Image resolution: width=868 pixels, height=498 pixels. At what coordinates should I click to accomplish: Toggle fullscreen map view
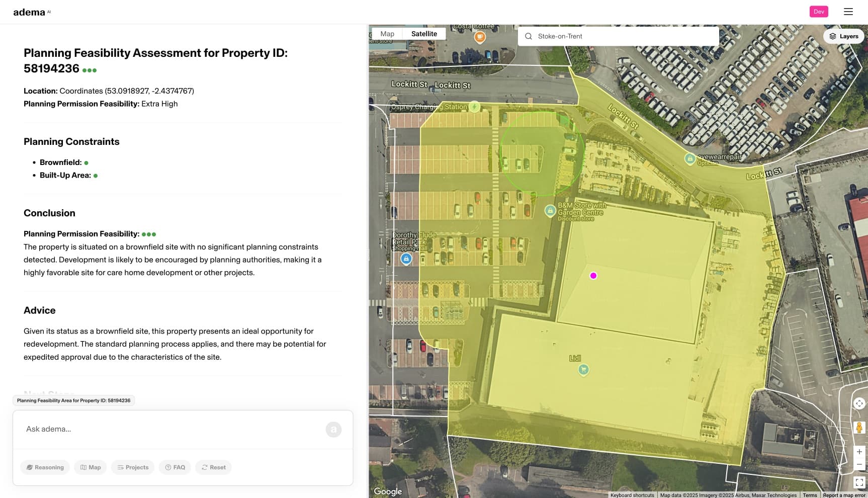(x=859, y=483)
